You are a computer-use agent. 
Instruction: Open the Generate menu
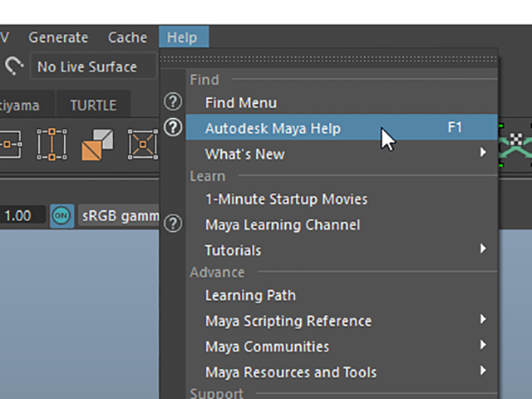tap(58, 37)
